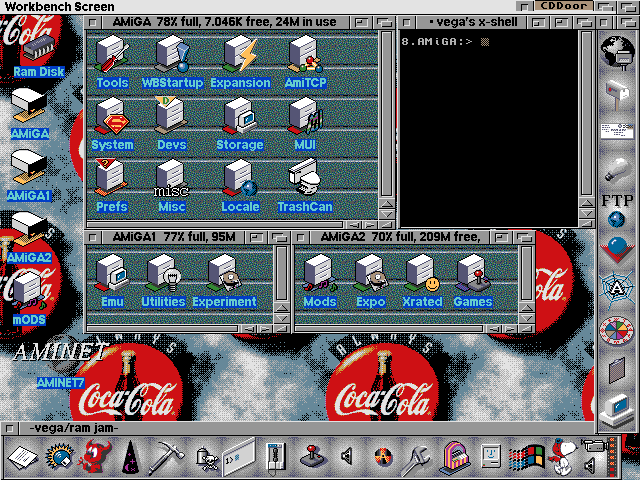Click the wrench icon in bottom toolbar
The image size is (640, 480).
click(416, 459)
